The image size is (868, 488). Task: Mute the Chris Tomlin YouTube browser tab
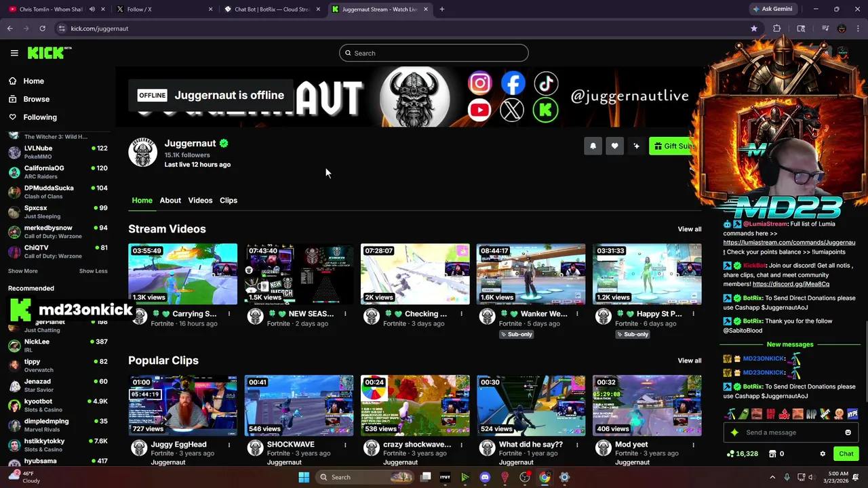pos(92,9)
